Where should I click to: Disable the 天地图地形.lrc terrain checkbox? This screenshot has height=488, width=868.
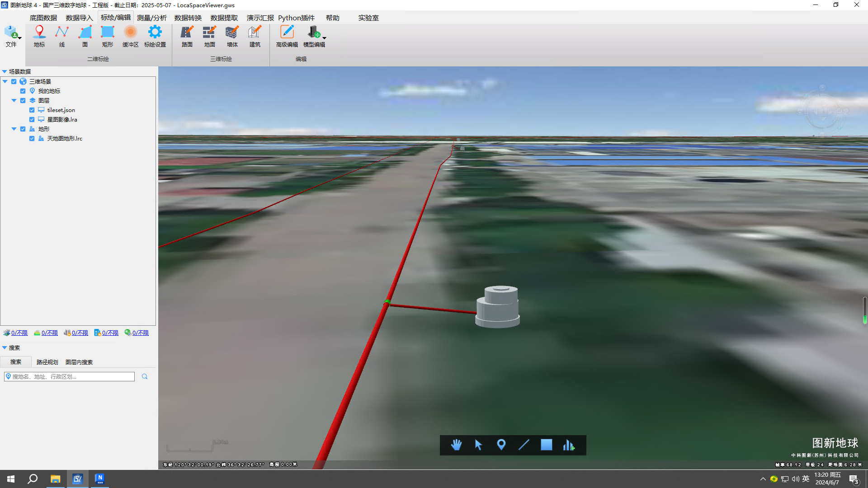[32, 138]
